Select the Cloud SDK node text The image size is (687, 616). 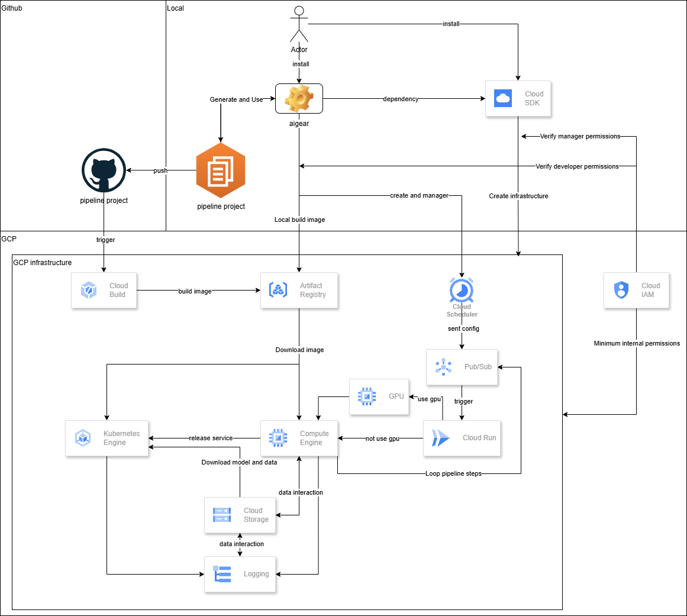coord(534,99)
